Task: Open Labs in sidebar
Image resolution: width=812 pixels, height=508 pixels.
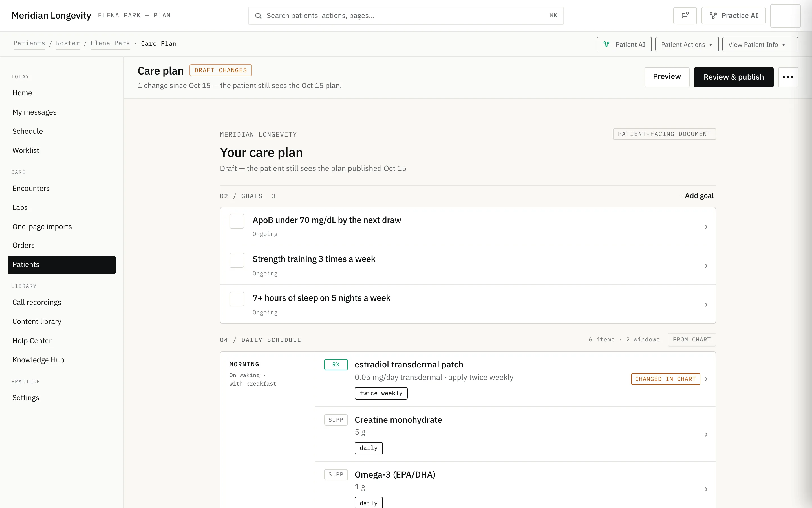Action: (62, 208)
